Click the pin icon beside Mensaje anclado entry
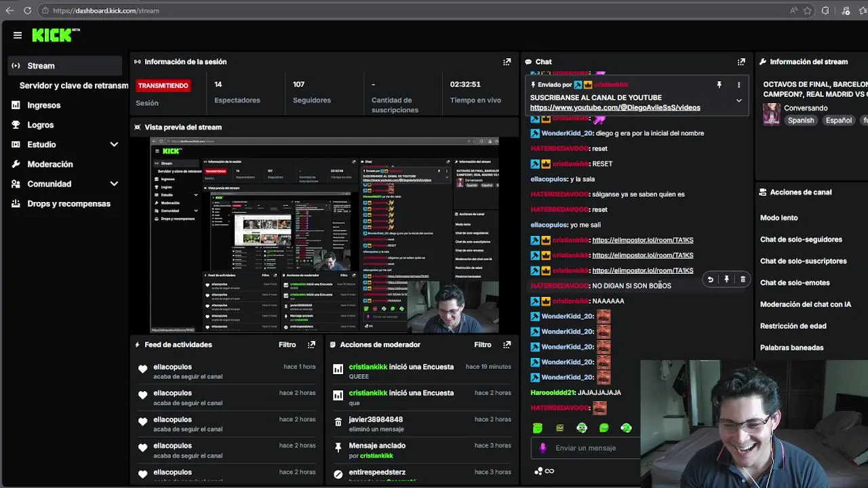The width and height of the screenshot is (868, 488). (338, 448)
